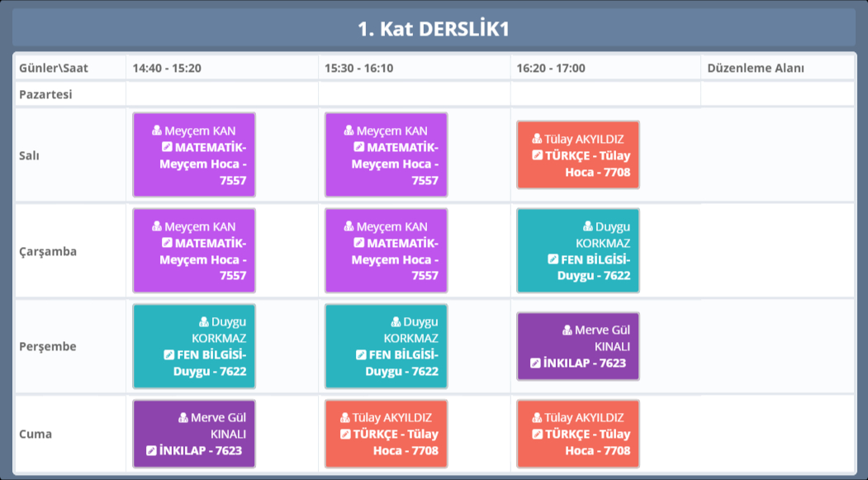868x480 pixels.
Task: Select the 14:40 - 15:20 column header
Action: pyautogui.click(x=167, y=68)
